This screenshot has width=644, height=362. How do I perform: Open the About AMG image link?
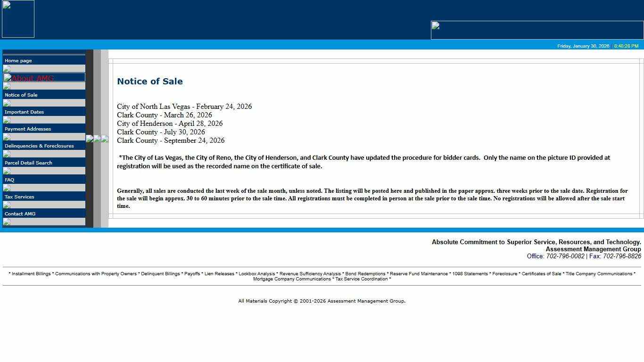[x=44, y=78]
